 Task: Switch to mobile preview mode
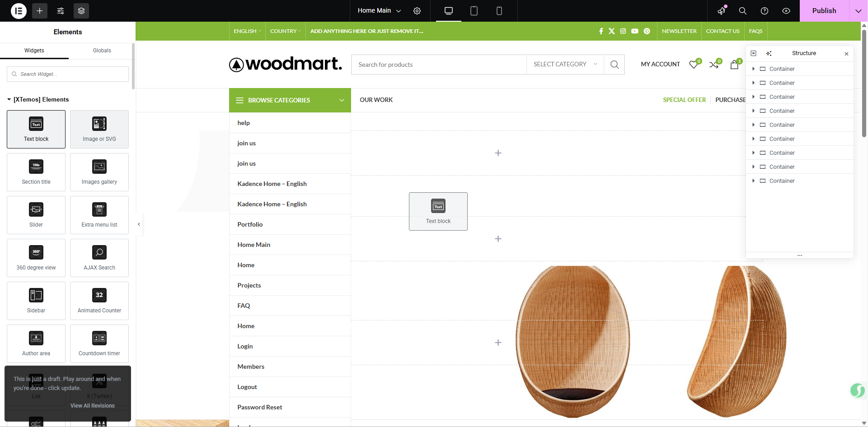499,11
